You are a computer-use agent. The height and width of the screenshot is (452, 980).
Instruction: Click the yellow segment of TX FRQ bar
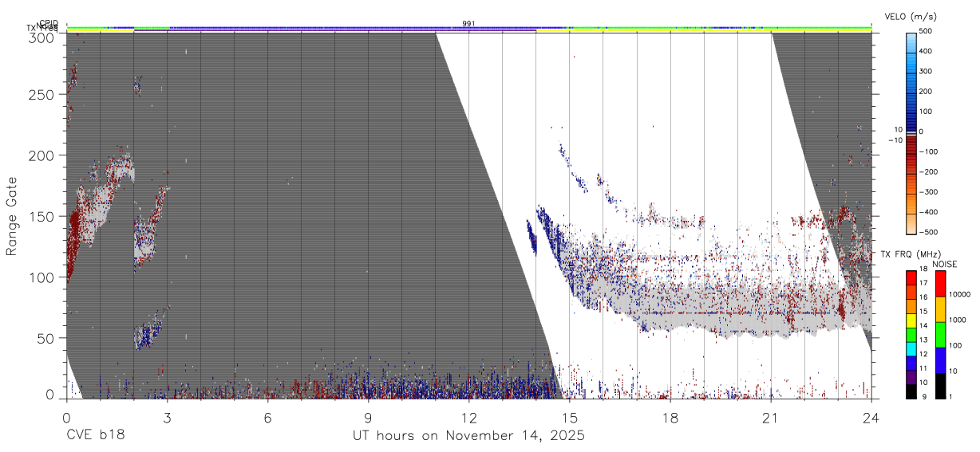coord(911,320)
